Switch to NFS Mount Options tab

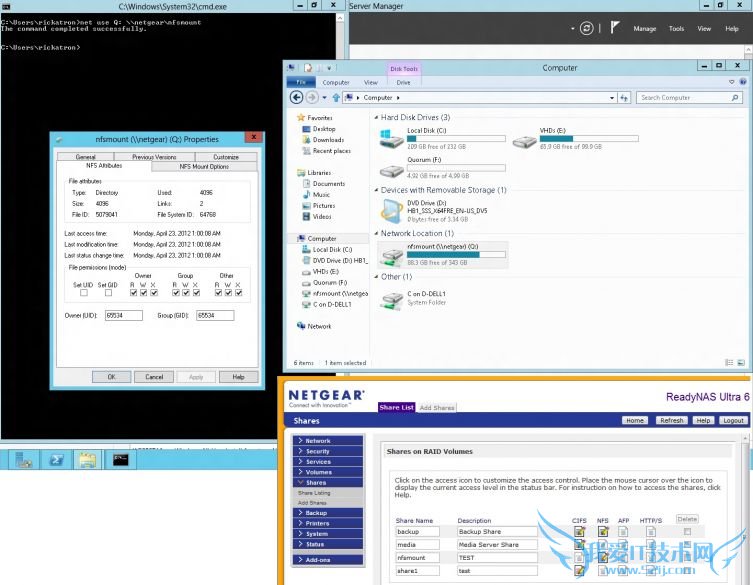204,166
